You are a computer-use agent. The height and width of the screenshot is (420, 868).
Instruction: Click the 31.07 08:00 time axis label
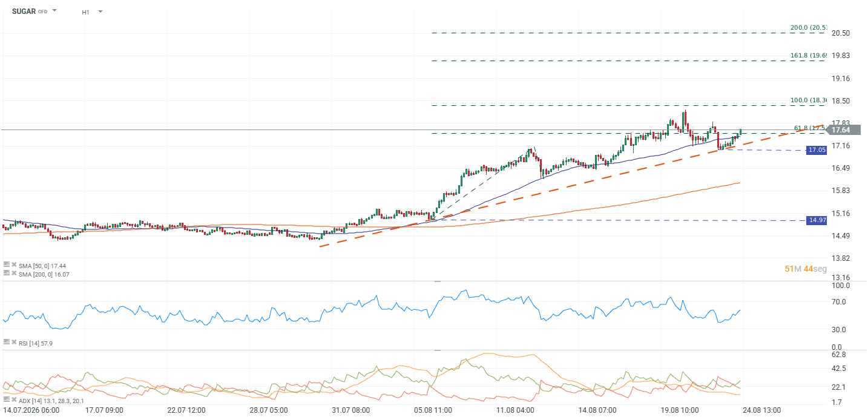(x=350, y=410)
